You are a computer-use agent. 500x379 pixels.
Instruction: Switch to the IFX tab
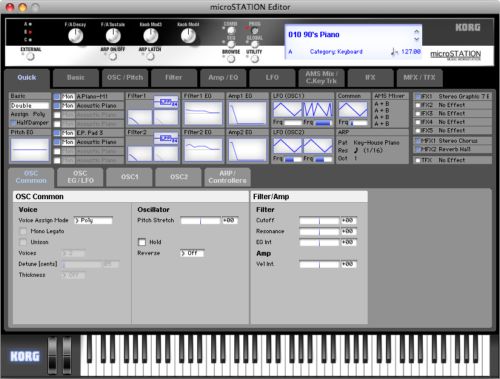coord(370,78)
